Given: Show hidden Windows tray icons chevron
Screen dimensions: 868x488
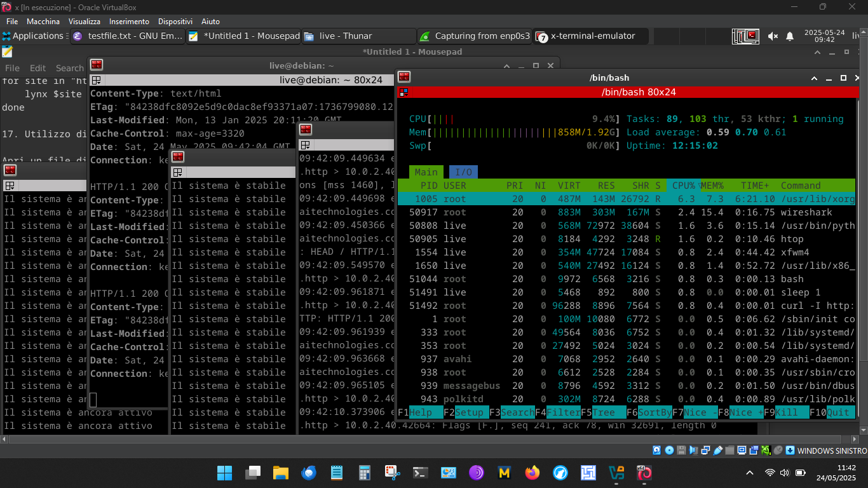Looking at the screenshot, I should click(750, 473).
